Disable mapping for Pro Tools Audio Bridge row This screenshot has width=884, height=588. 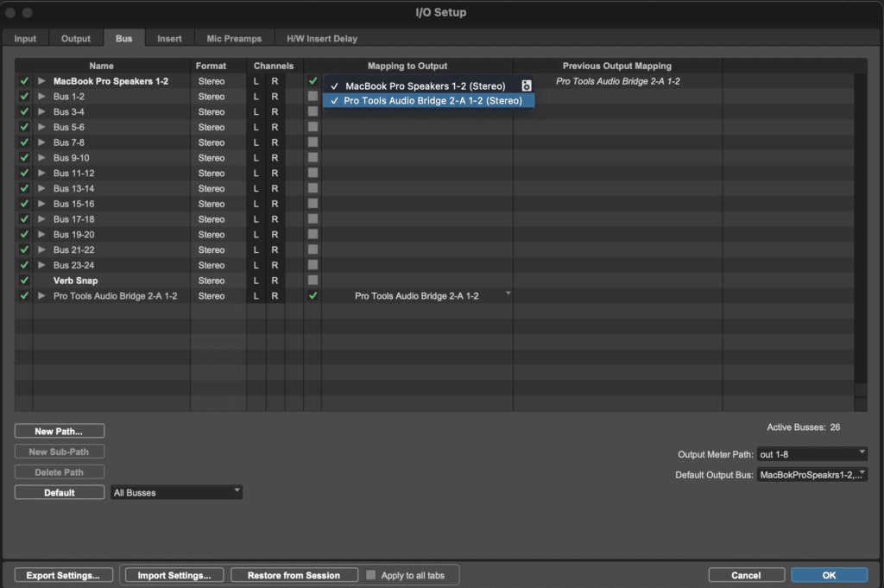tap(313, 296)
